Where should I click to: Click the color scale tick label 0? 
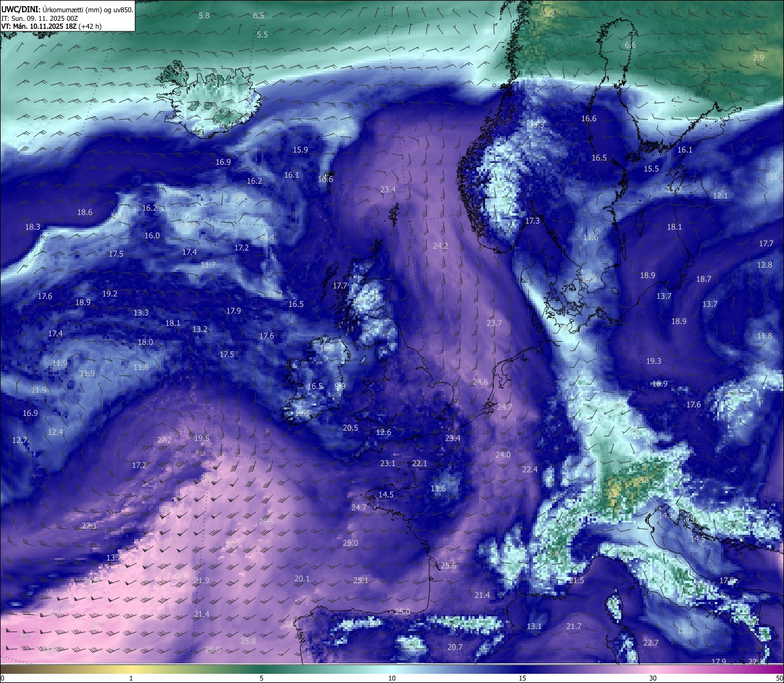[2, 678]
